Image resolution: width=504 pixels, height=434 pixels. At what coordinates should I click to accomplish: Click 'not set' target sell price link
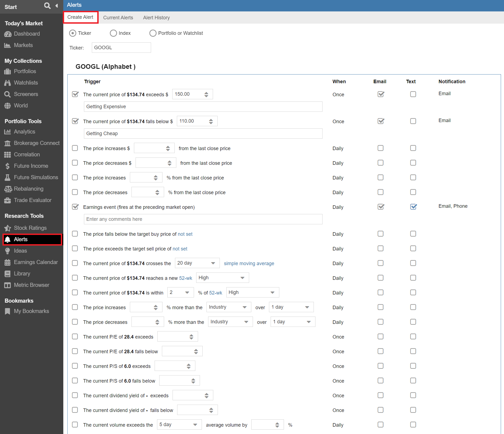pos(180,249)
